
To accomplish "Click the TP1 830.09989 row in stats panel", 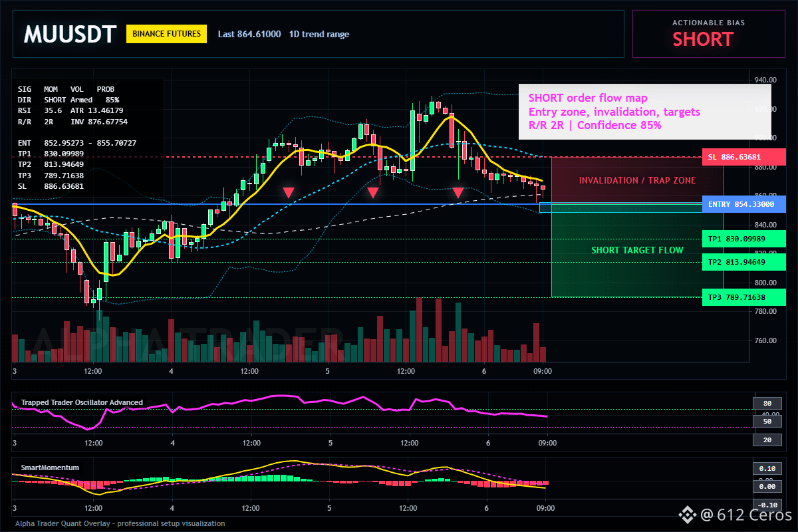I will tap(51, 154).
